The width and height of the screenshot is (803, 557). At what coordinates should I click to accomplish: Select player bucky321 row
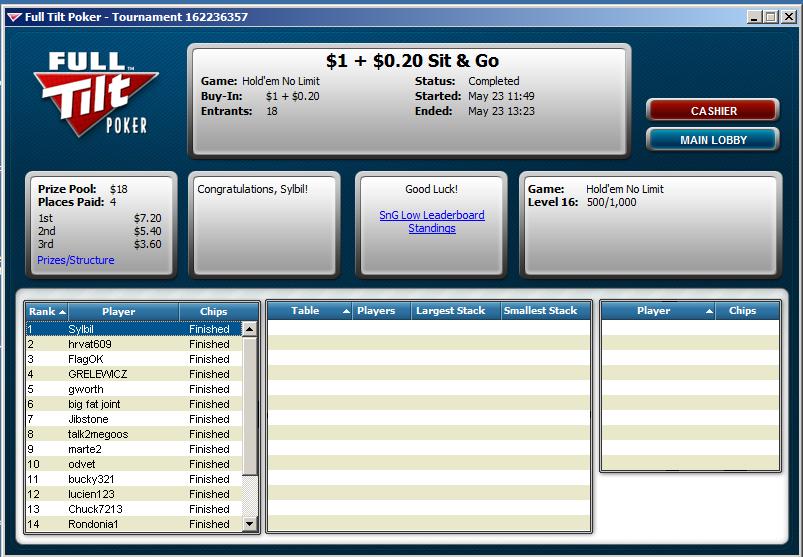134,479
